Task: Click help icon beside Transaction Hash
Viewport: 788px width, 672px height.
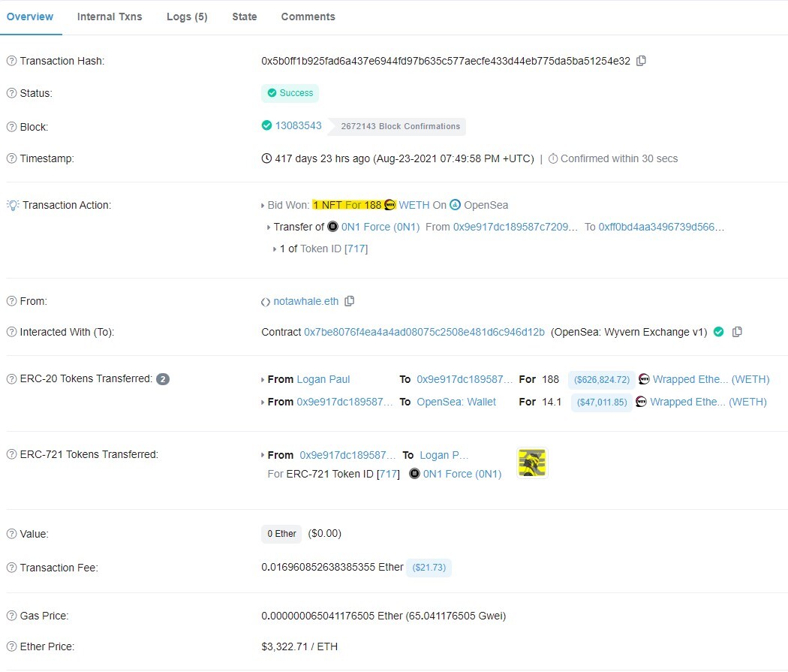Action: click(11, 61)
